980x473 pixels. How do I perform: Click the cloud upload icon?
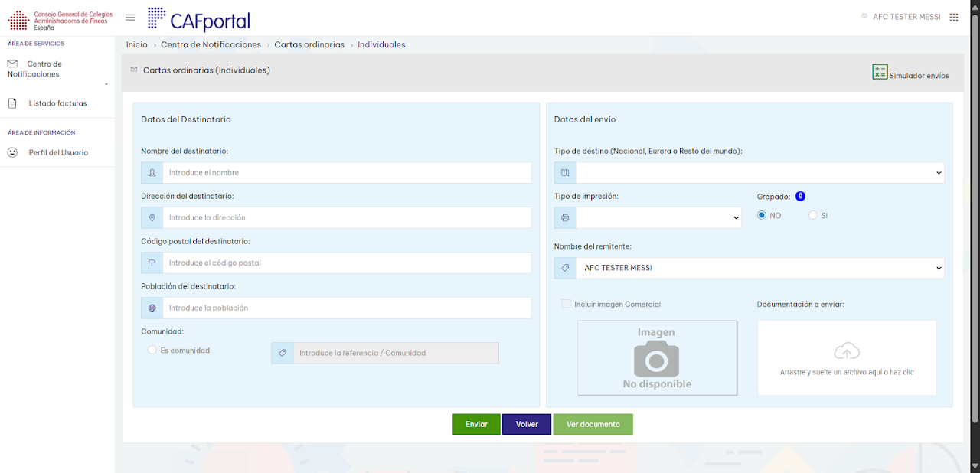click(x=847, y=351)
